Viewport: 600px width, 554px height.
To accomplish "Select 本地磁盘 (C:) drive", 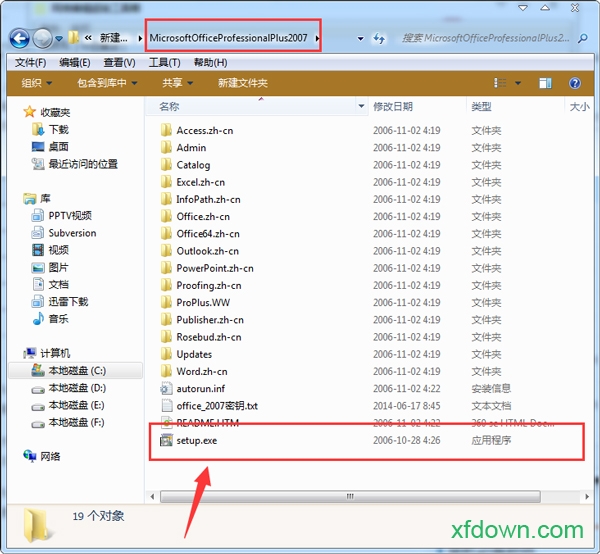I will [x=77, y=370].
